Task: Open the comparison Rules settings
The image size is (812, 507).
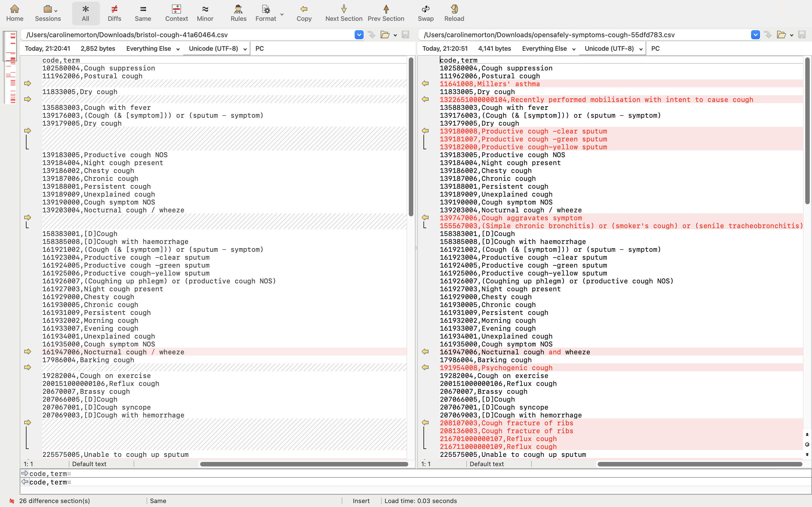Action: pos(238,13)
